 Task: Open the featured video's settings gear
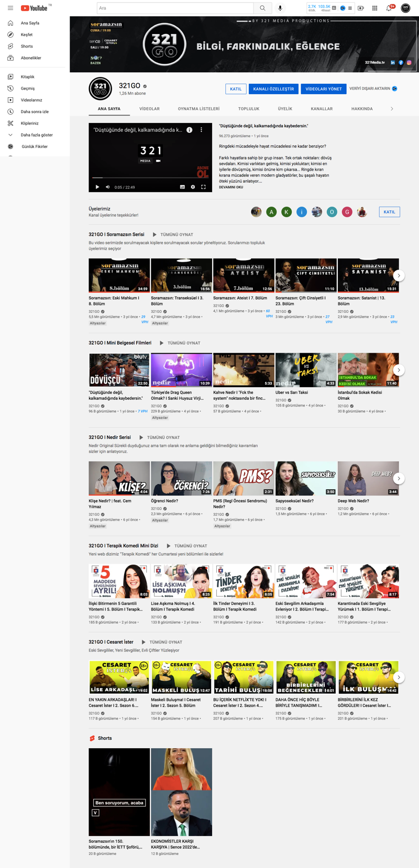193,187
